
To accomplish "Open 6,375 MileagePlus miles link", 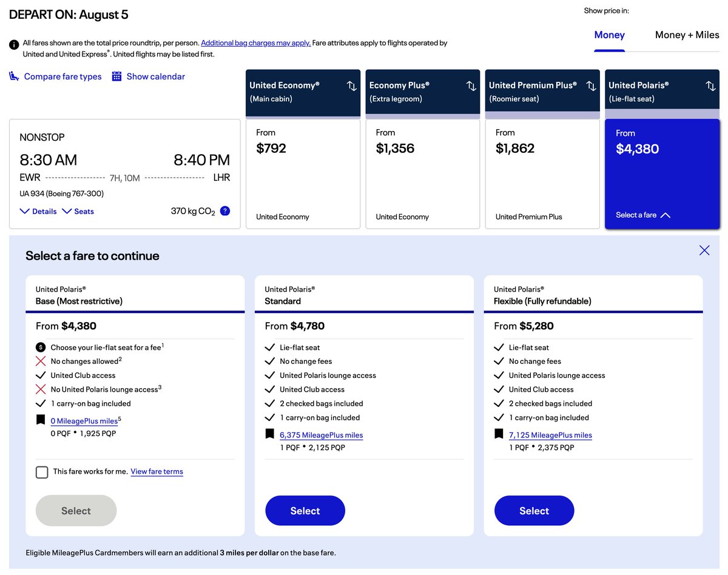I will coord(322,435).
